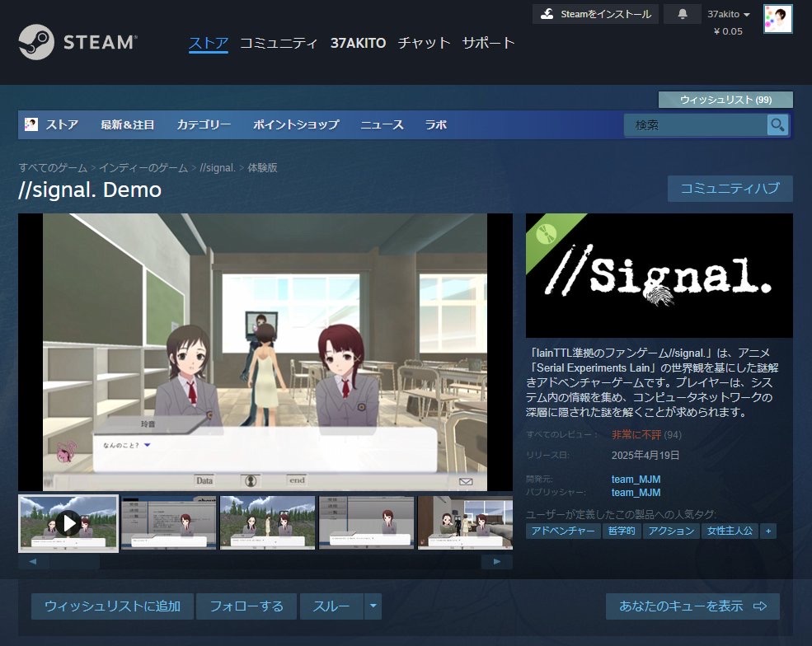The image size is (812, 646).
Task: Open サポート in the top navigation
Action: point(488,43)
